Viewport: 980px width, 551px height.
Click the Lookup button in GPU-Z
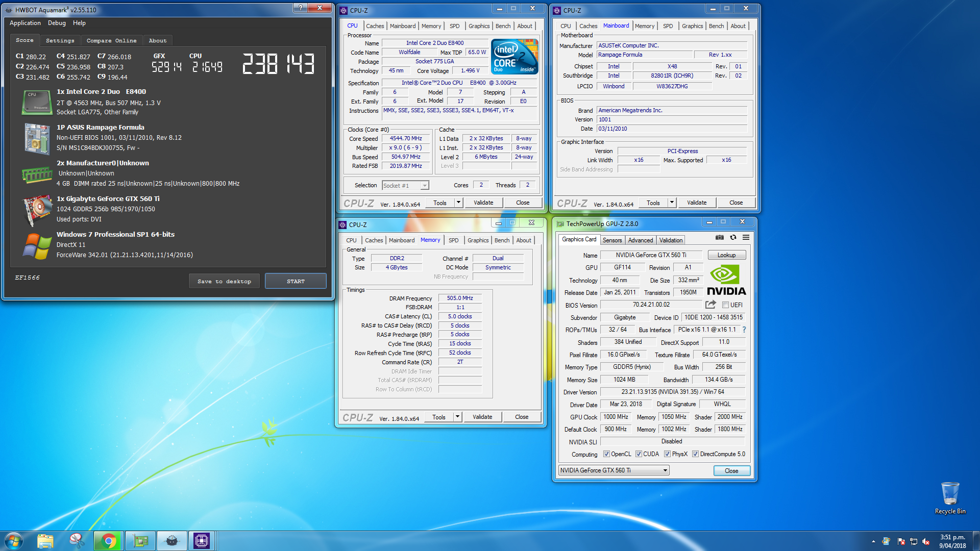point(726,255)
